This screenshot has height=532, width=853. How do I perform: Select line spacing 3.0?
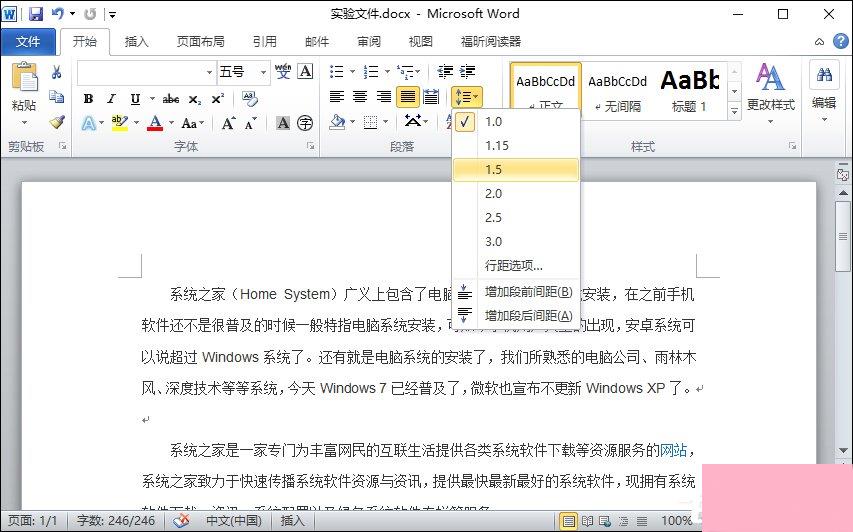pos(516,242)
